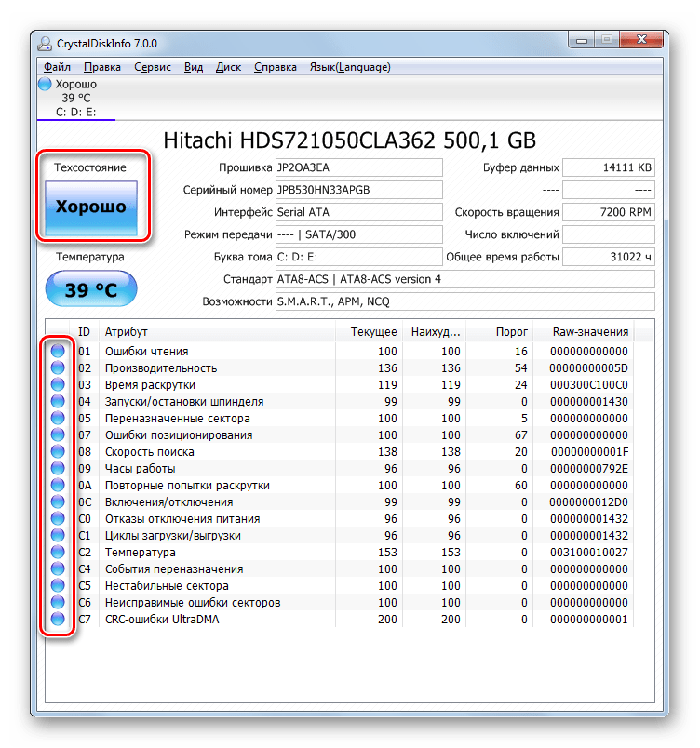Viewport: 700px width, 748px height.
Task: Click the blue status orb beside Хорошо drive tab
Action: click(45, 84)
